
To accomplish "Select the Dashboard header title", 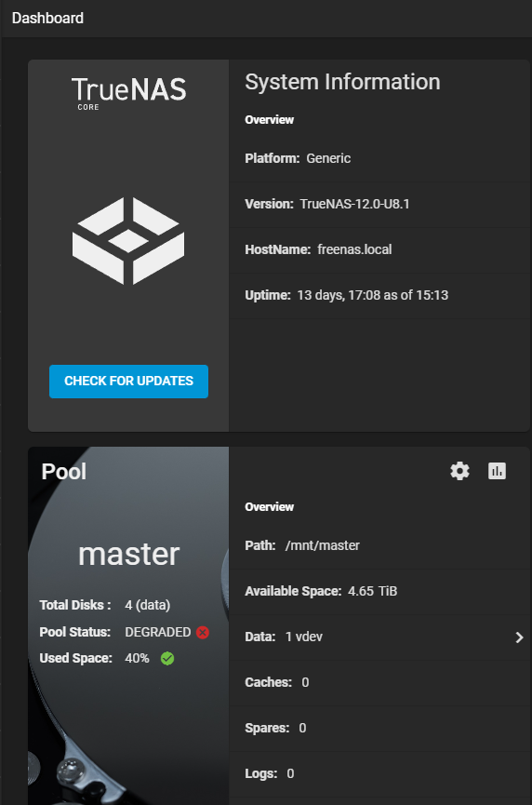I will pyautogui.click(x=47, y=18).
